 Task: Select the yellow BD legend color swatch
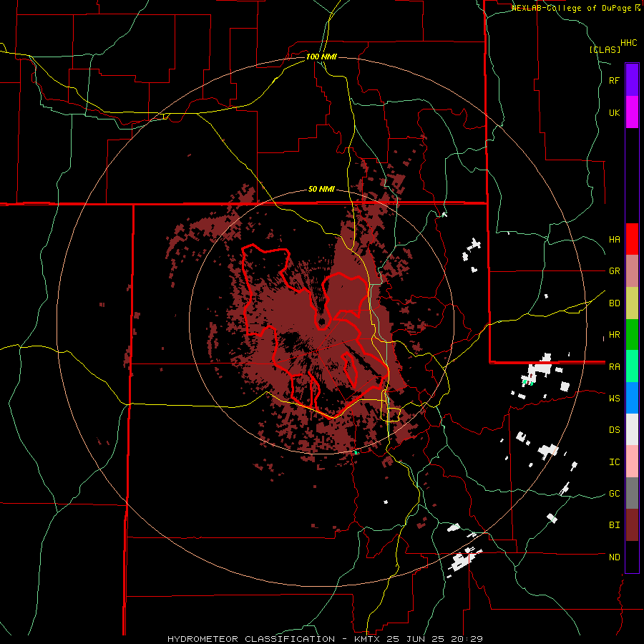(632, 303)
